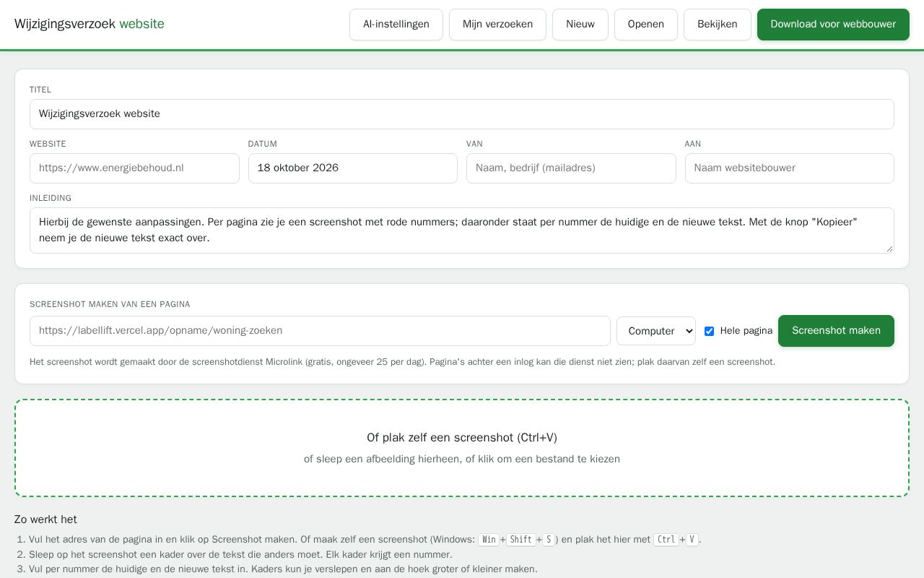The image size is (924, 578).
Task: Click the 'Shift' key label in instructions
Action: click(x=520, y=540)
